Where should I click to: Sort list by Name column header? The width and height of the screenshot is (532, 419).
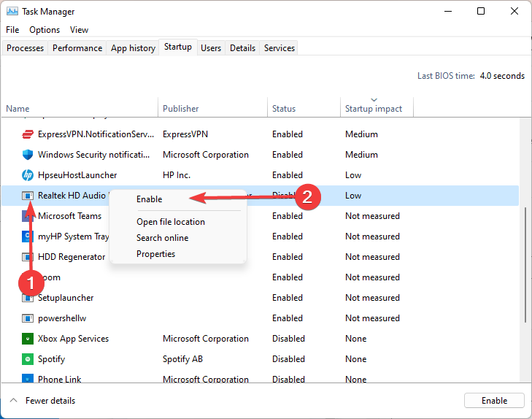(x=18, y=109)
